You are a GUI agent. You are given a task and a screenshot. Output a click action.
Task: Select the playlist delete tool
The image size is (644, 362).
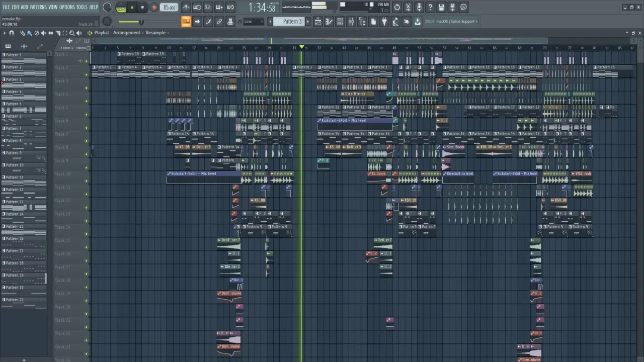click(x=36, y=33)
